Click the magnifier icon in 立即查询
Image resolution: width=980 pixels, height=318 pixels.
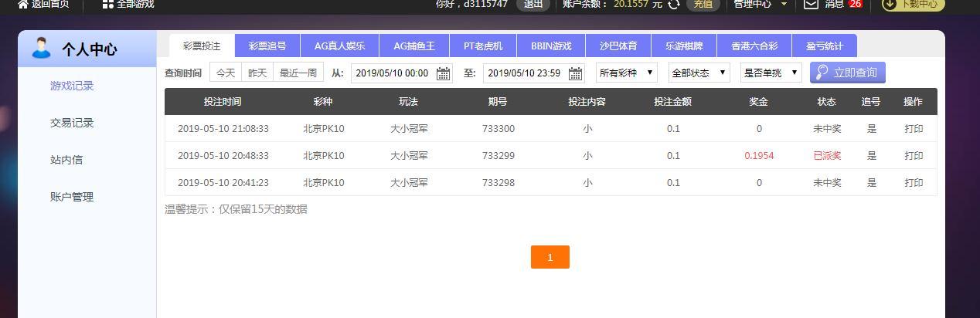(821, 73)
